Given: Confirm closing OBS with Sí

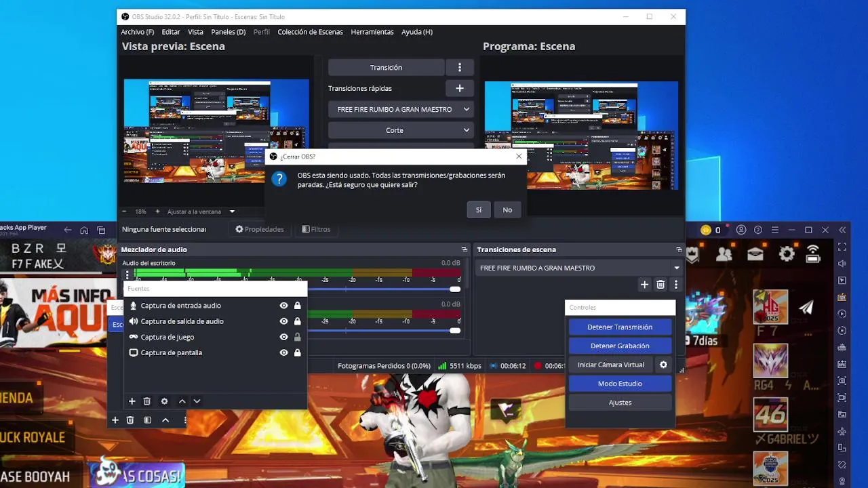Looking at the screenshot, I should pos(478,210).
